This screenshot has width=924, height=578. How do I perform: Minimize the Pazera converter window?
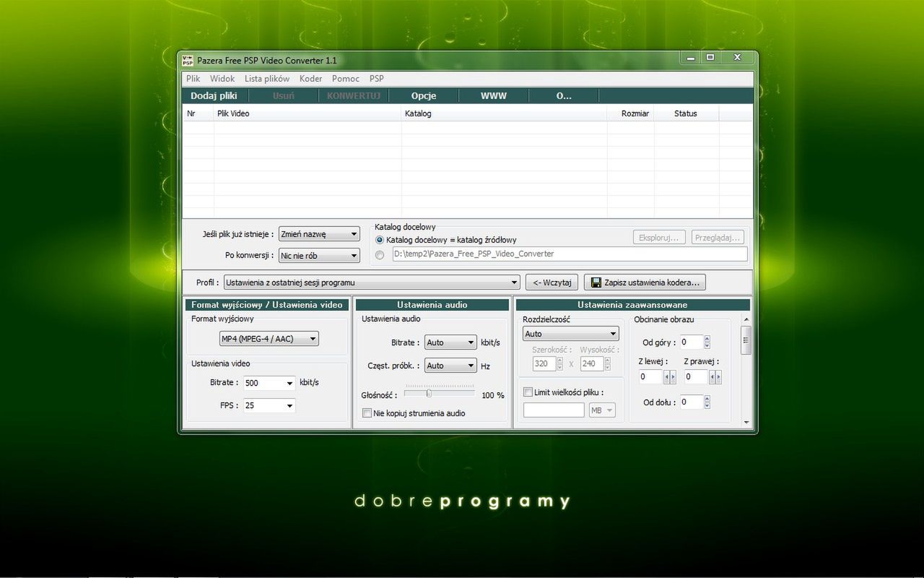(x=692, y=58)
